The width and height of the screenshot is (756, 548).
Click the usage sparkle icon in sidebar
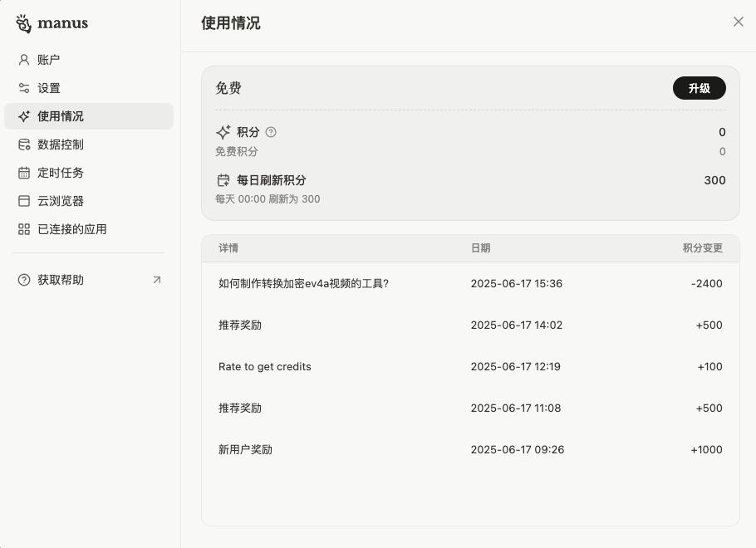pos(23,116)
